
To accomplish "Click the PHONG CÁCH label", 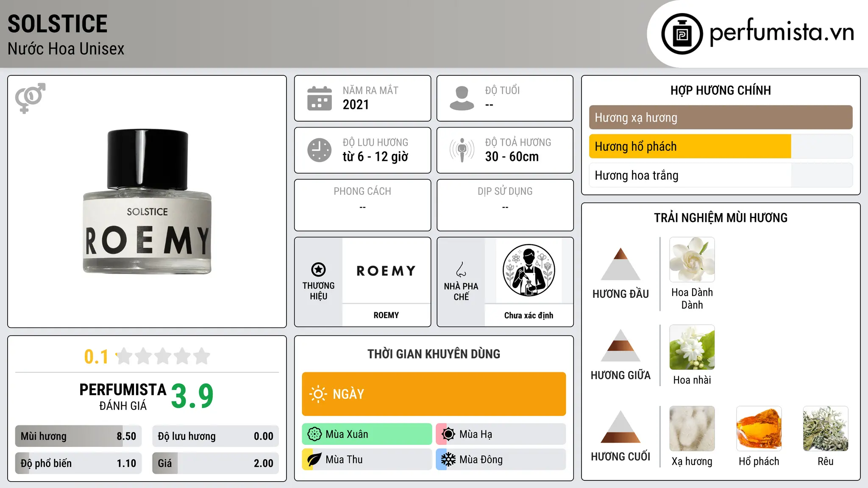I will coord(362,191).
